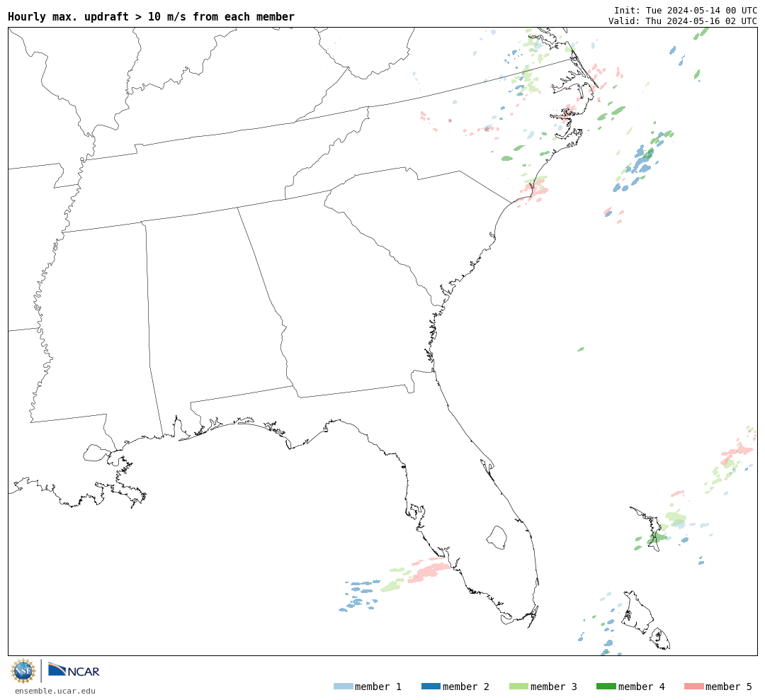This screenshot has width=765, height=700.
Task: Click Lake Okeechobee outline in Florida
Action: [497, 538]
